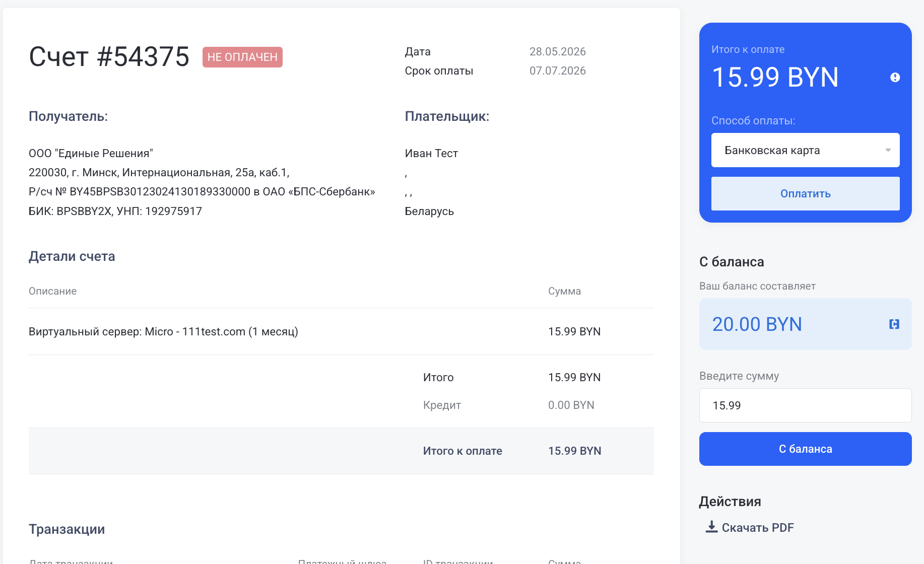Viewport: 924px width, 564px height.
Task: Click the Действия heading
Action: [730, 501]
